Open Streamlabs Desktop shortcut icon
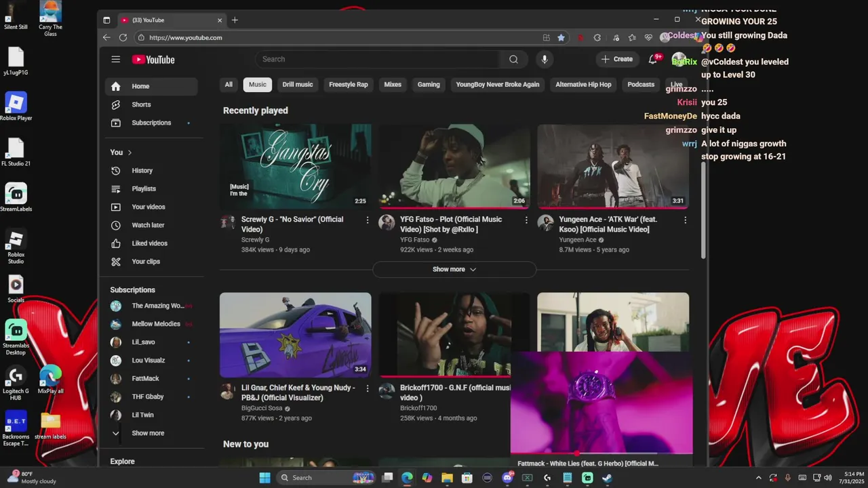Image resolution: width=868 pixels, height=488 pixels. (x=16, y=338)
